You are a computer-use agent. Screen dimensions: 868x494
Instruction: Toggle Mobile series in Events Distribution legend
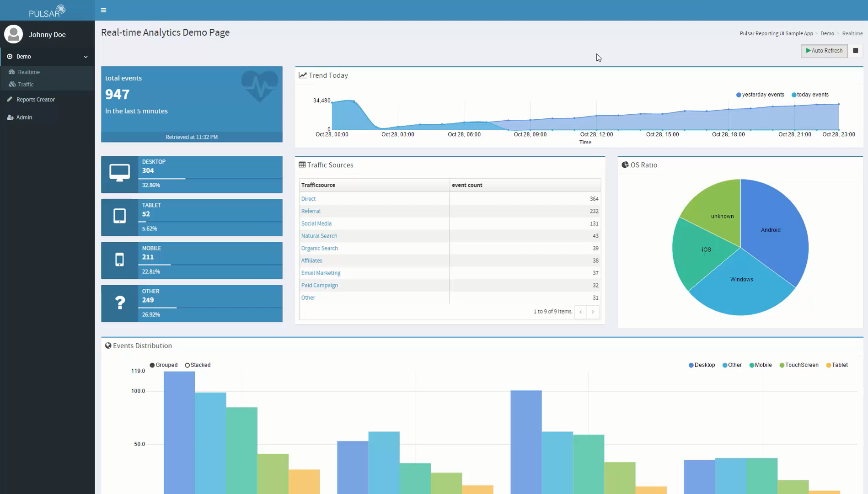pos(761,365)
